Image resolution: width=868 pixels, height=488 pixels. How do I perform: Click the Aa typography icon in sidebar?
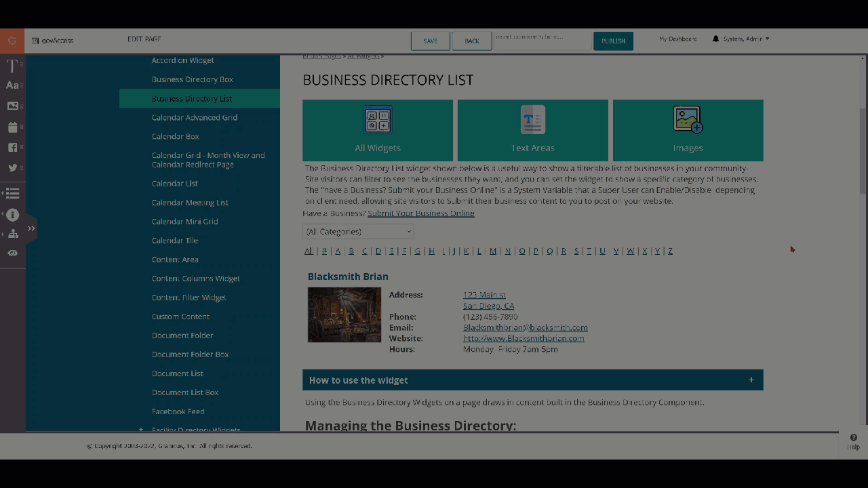point(12,85)
